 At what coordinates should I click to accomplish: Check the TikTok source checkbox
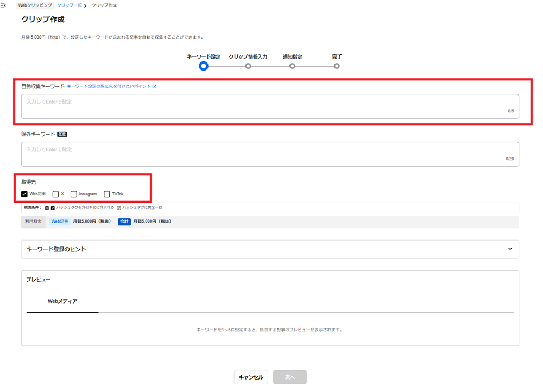pyautogui.click(x=106, y=194)
